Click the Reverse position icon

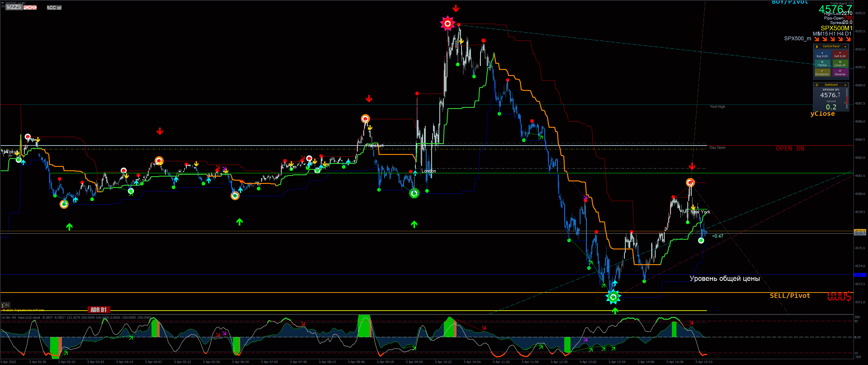[x=840, y=71]
